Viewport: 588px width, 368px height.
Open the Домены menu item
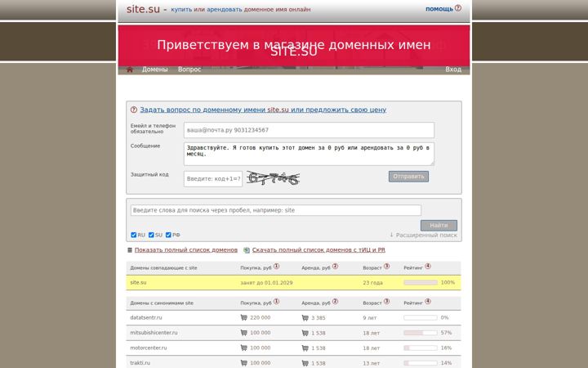pos(155,70)
